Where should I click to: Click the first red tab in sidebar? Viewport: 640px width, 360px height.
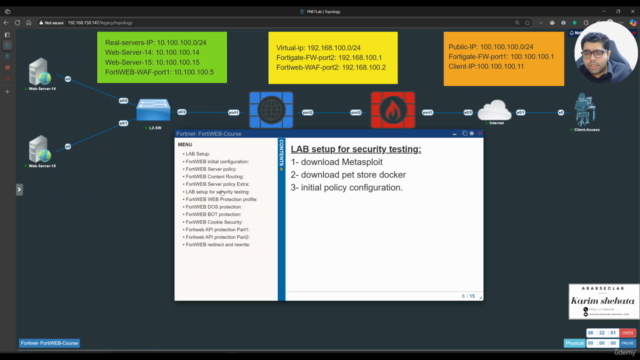coord(7,68)
